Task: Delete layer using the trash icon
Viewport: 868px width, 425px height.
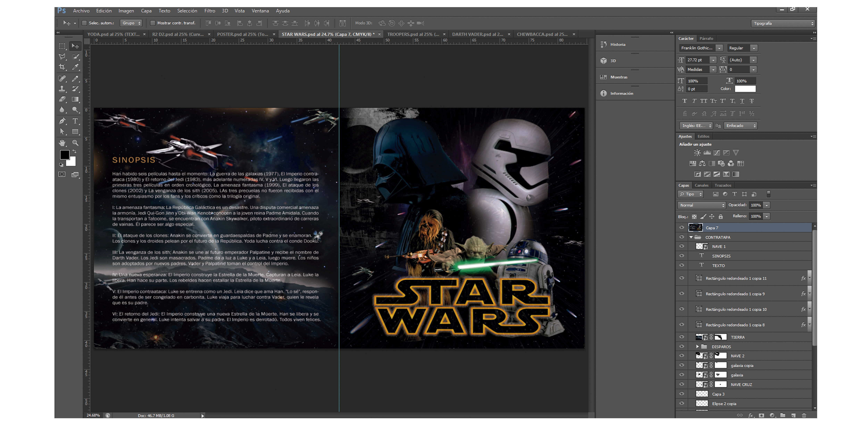Action: point(804,415)
